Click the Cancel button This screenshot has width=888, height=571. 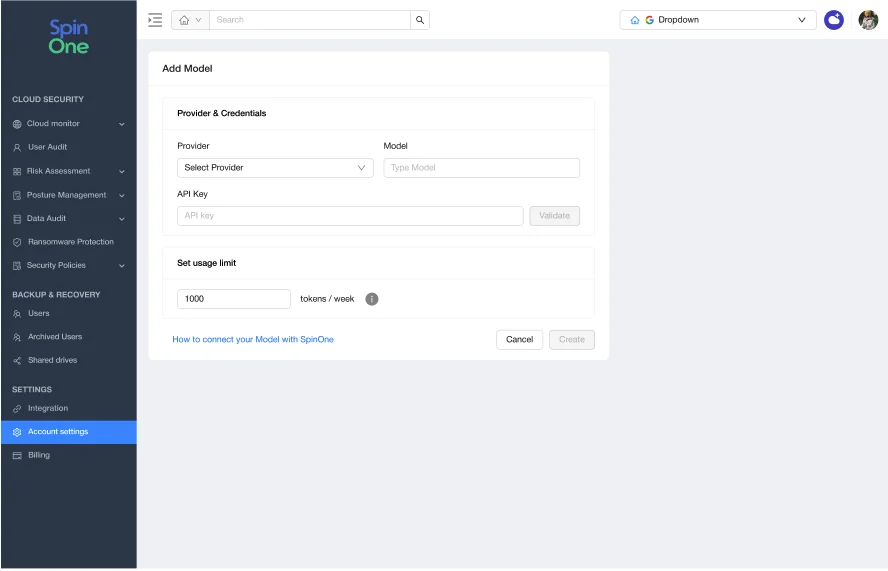(x=519, y=340)
